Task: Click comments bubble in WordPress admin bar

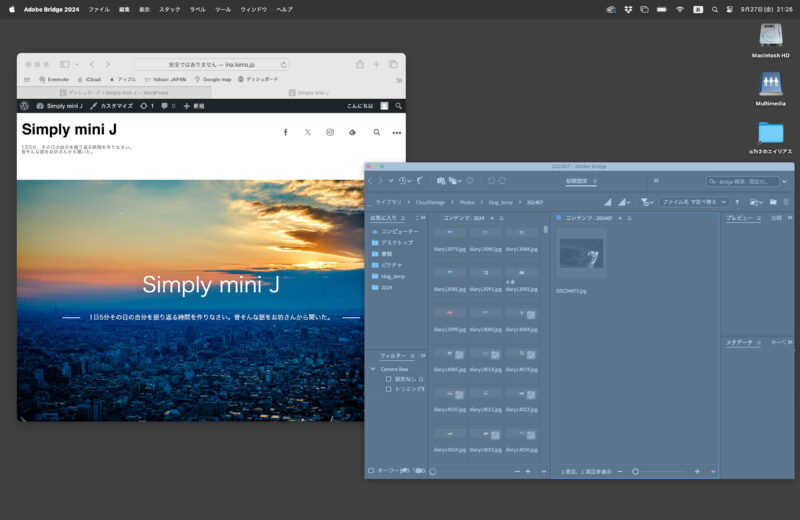Action: (x=164, y=106)
